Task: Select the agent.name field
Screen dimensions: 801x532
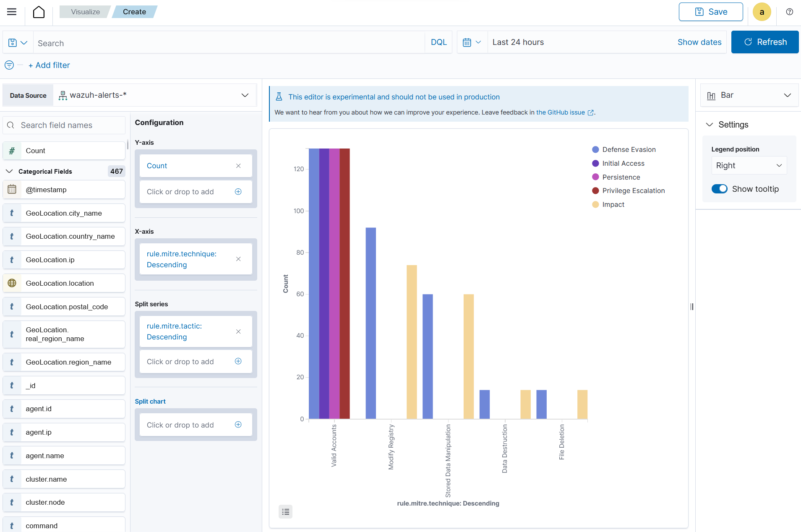Action: [x=64, y=456]
